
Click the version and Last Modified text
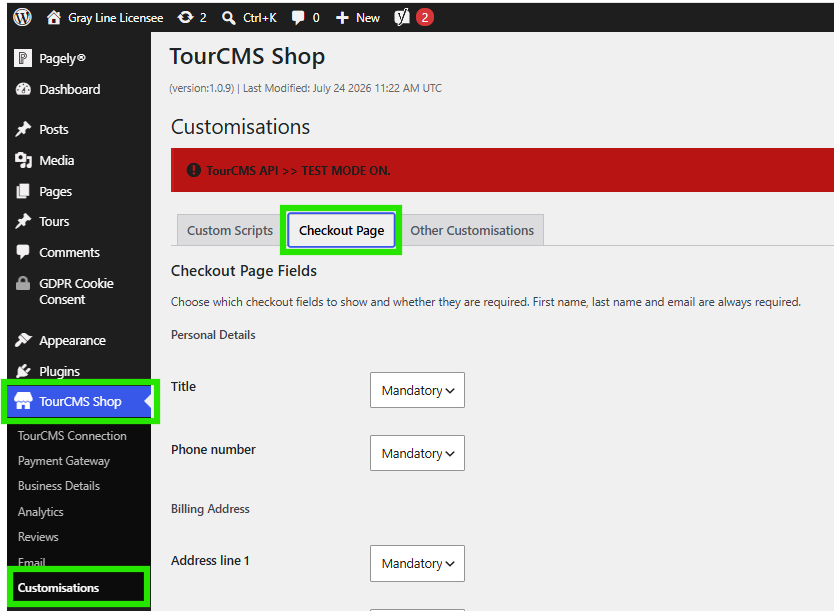click(305, 88)
